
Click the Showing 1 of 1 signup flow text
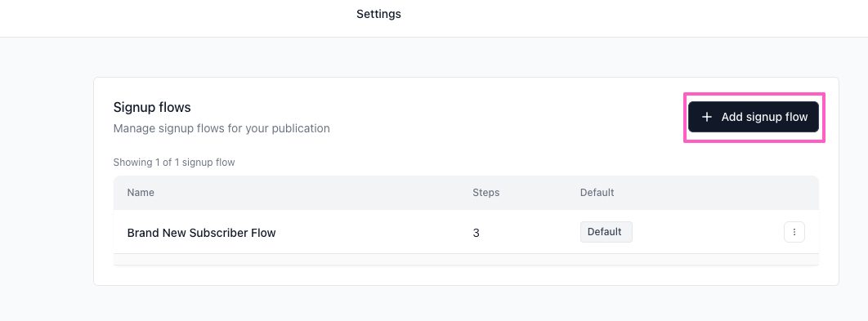pos(174,163)
